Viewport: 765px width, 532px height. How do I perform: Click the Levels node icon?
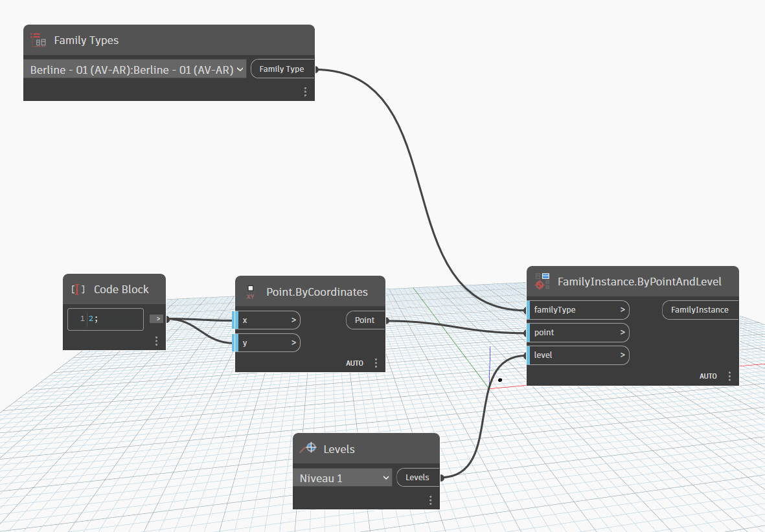click(308, 449)
